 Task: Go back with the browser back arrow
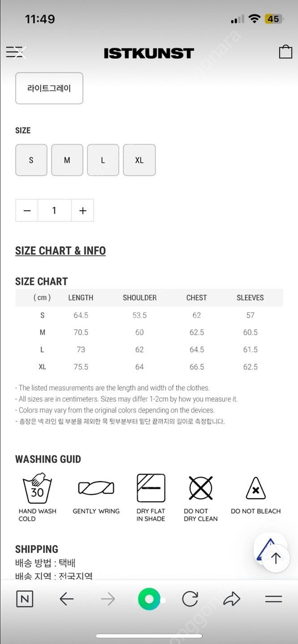[66, 599]
